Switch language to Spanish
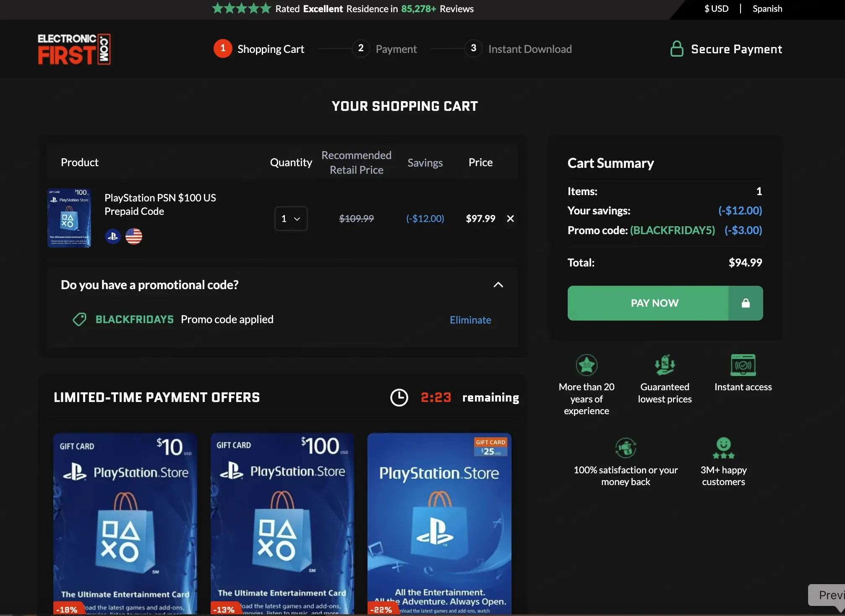The width and height of the screenshot is (845, 616). [767, 9]
